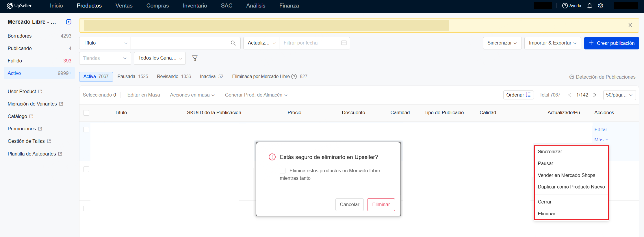Click the Ayuda help icon
Viewport: 644px width, 237px height.
pyautogui.click(x=565, y=6)
